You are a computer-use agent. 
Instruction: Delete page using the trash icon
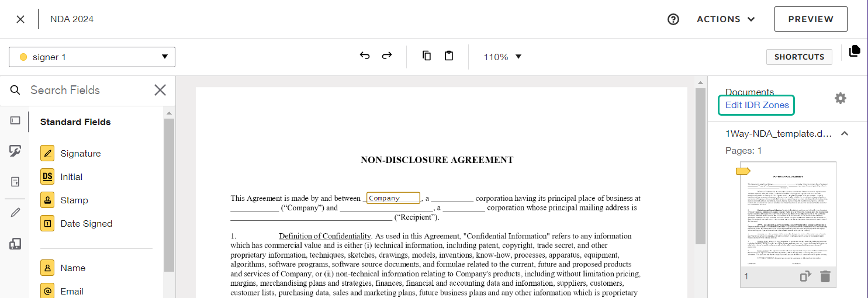pyautogui.click(x=825, y=276)
